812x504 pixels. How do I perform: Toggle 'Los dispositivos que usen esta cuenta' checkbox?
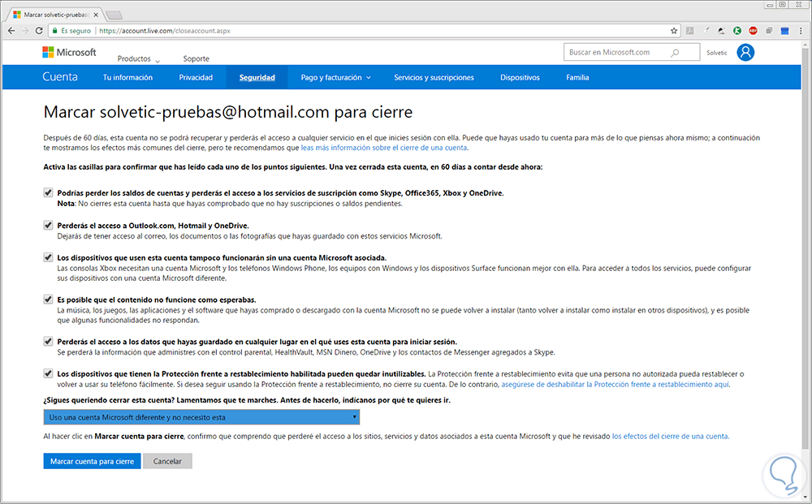(x=48, y=257)
